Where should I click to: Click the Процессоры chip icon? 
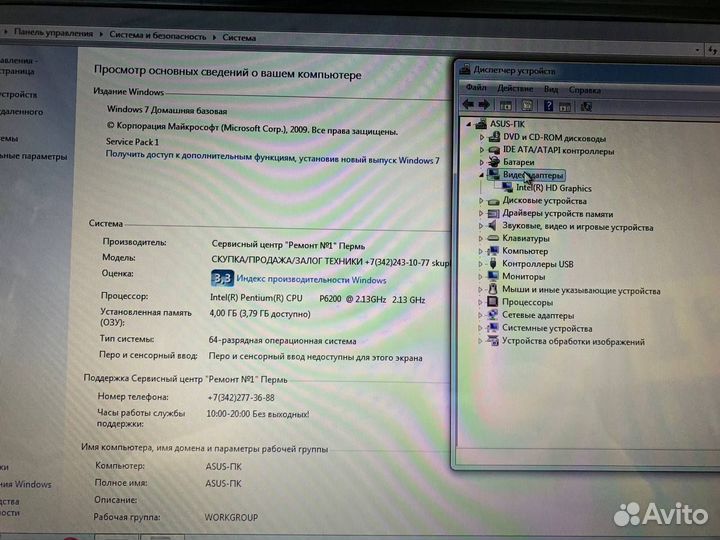[x=492, y=302]
